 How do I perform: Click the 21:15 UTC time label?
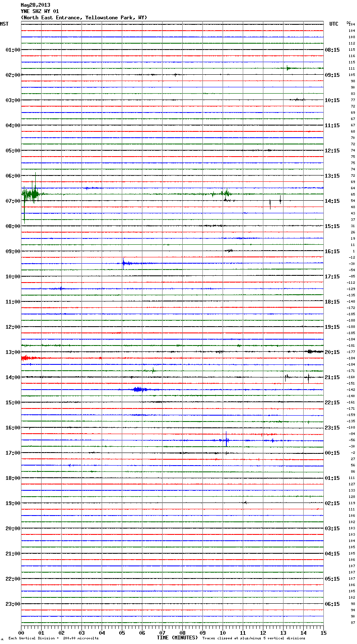(332, 377)
